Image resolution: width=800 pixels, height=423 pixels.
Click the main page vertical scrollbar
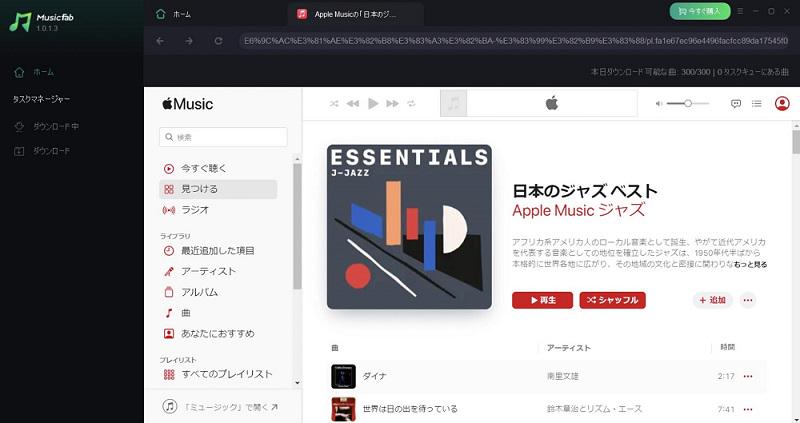point(796,142)
